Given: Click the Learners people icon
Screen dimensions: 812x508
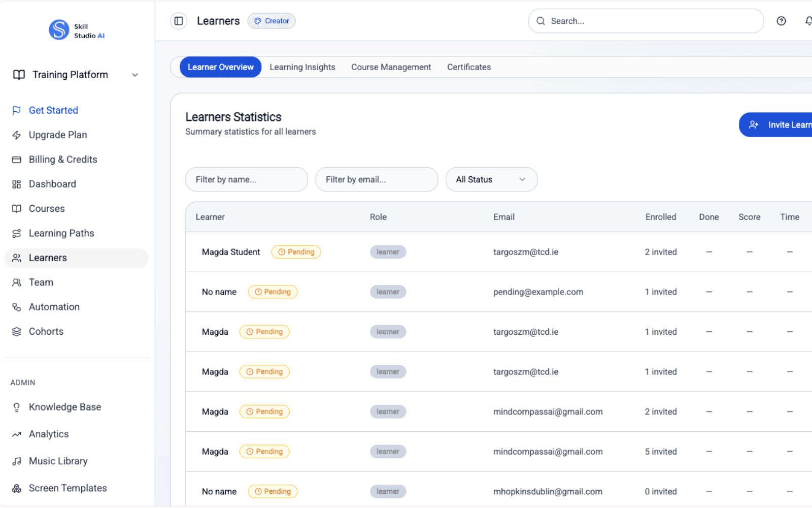Looking at the screenshot, I should click(17, 258).
